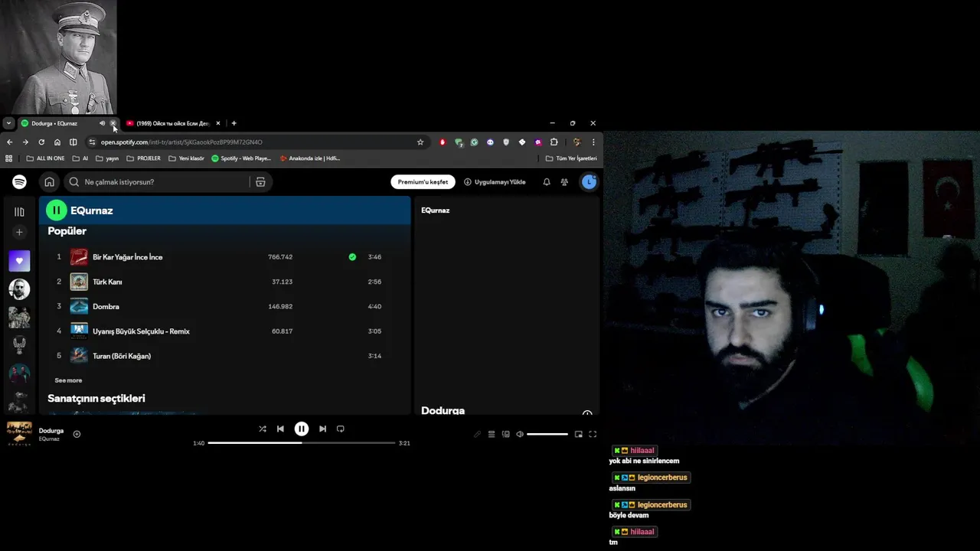Open Connect to a device icon
The image size is (980, 551).
pos(506,434)
